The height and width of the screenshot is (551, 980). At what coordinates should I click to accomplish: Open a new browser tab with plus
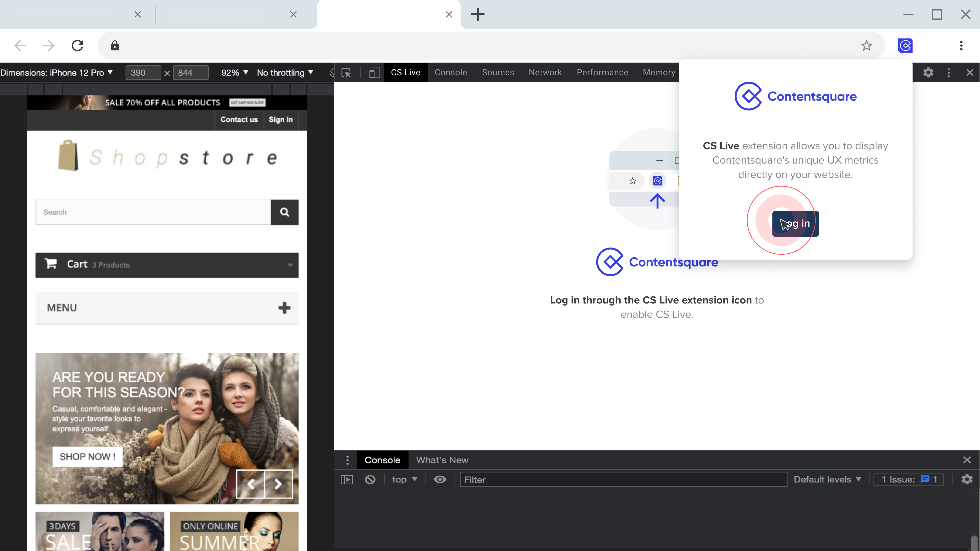(x=478, y=14)
